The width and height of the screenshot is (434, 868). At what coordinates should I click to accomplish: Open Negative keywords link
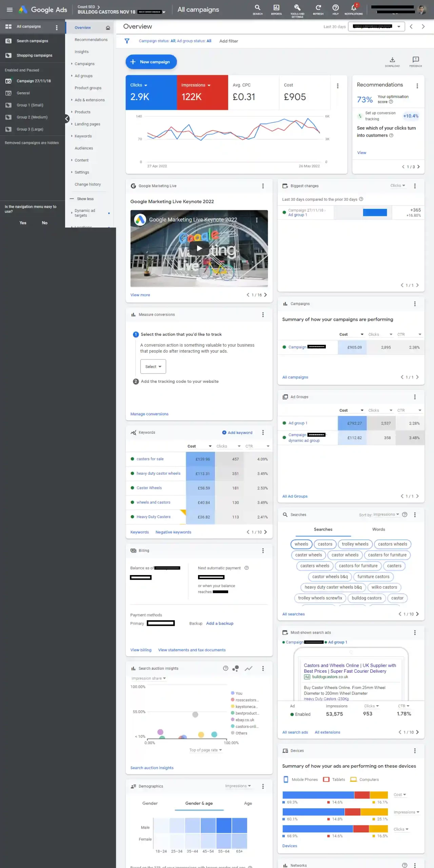pos(173,532)
